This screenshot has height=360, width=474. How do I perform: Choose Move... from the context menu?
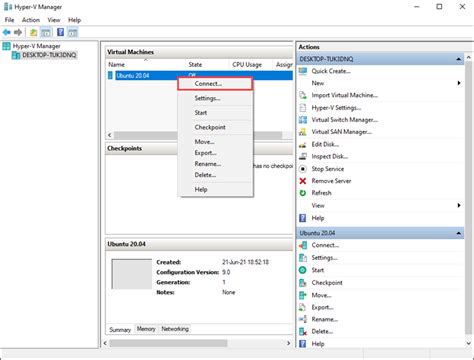point(215,142)
